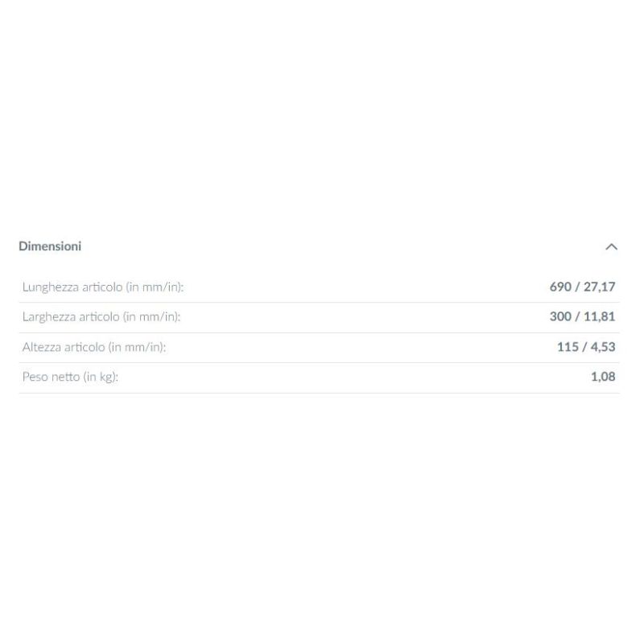Click the 11,81 inch width value

click(600, 316)
